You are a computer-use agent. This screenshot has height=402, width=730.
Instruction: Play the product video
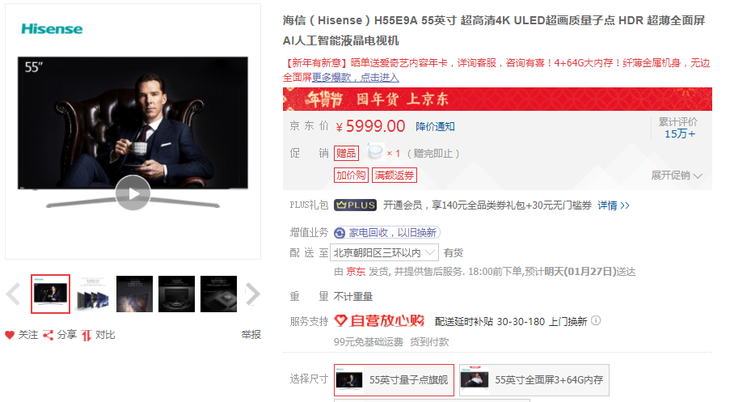point(133,193)
